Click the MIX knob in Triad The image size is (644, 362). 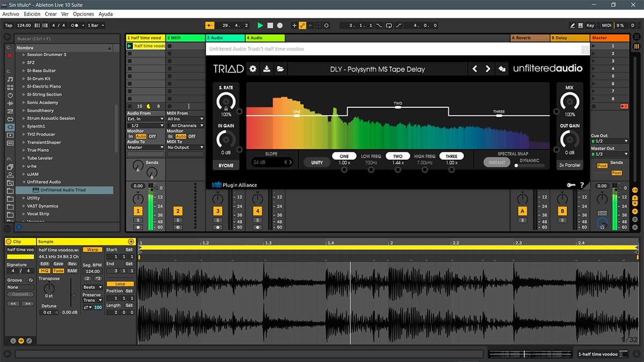pyautogui.click(x=569, y=101)
